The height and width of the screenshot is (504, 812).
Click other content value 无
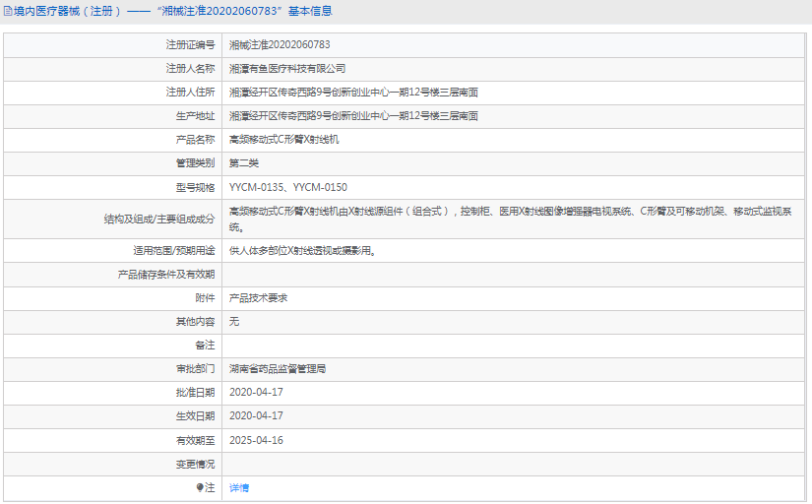pyautogui.click(x=234, y=322)
